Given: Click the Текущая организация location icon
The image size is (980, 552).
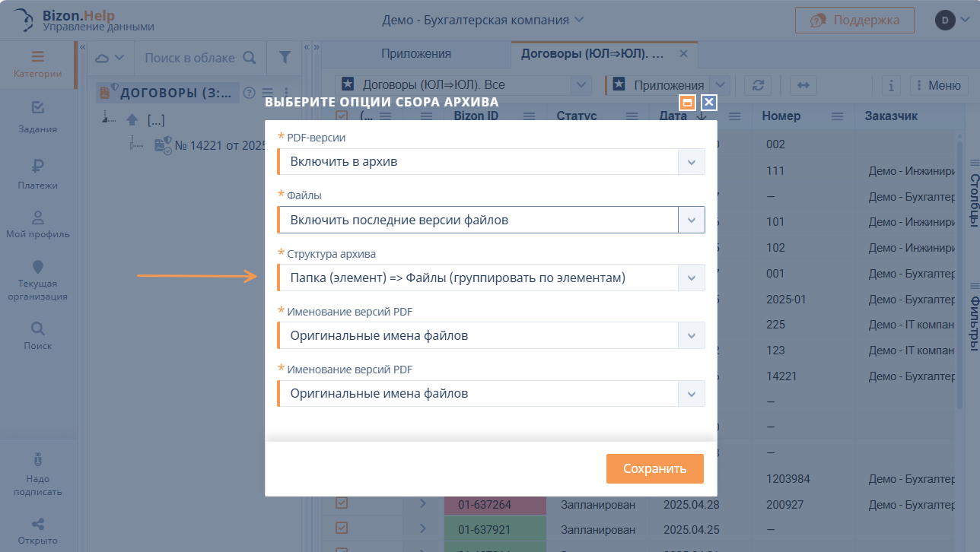Looking at the screenshot, I should pos(38,267).
